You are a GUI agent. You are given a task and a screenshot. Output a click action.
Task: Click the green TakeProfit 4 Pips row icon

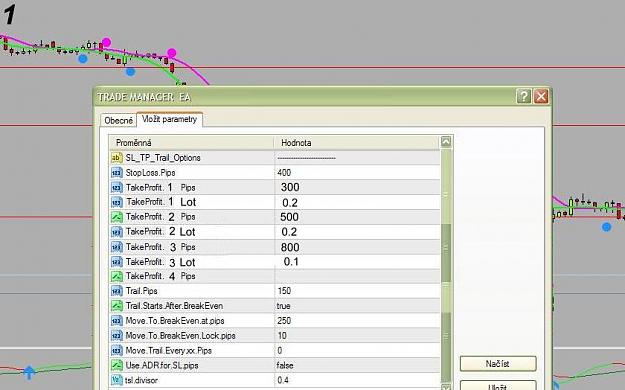[116, 276]
